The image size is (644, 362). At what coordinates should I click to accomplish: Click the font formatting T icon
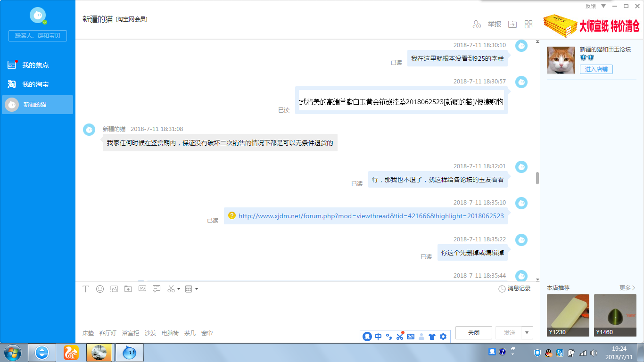86,289
